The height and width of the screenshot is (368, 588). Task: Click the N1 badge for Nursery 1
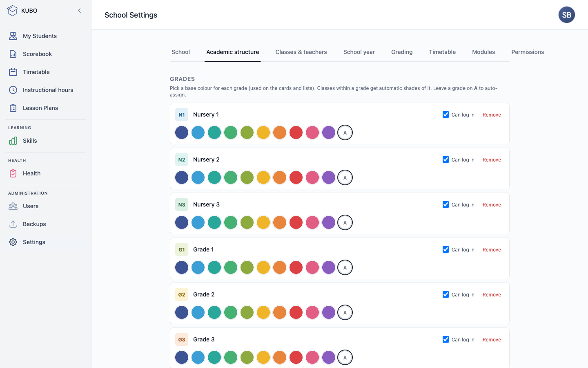tap(182, 114)
